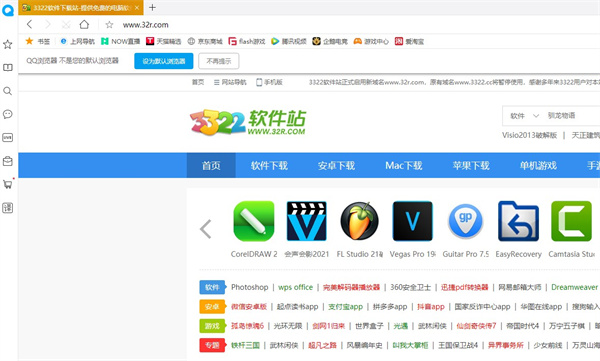Open 手机版 link

click(269, 82)
